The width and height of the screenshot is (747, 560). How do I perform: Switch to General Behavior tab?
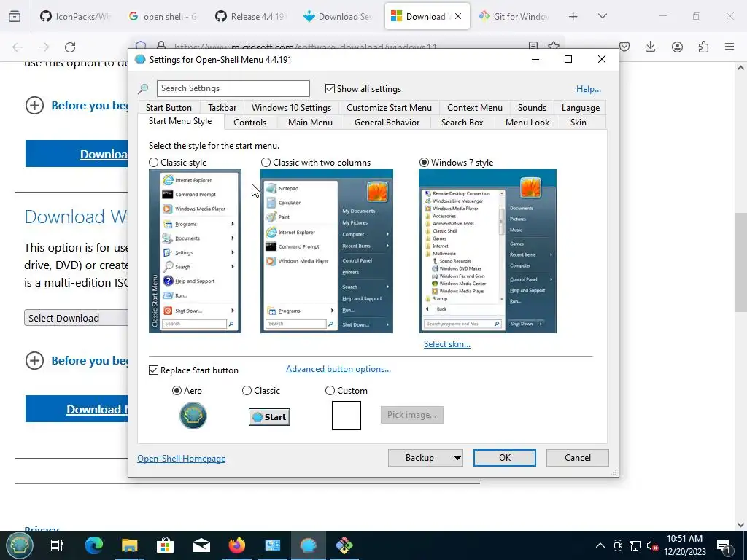pyautogui.click(x=387, y=122)
